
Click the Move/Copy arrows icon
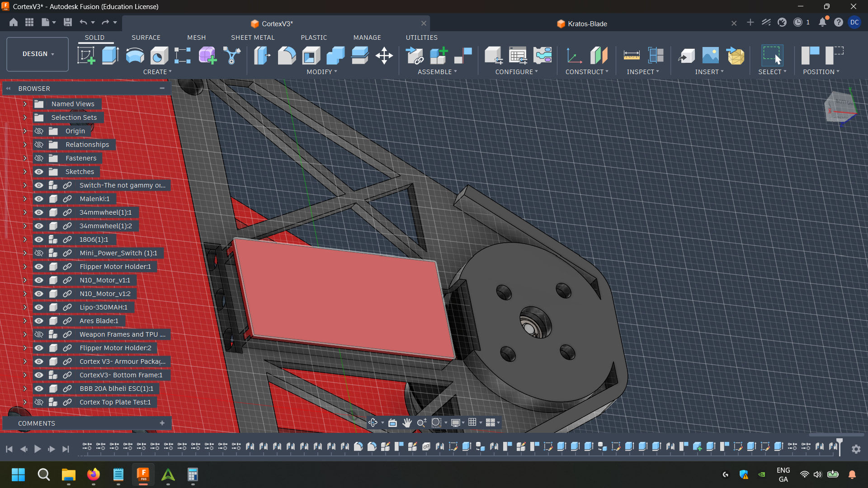(x=384, y=56)
